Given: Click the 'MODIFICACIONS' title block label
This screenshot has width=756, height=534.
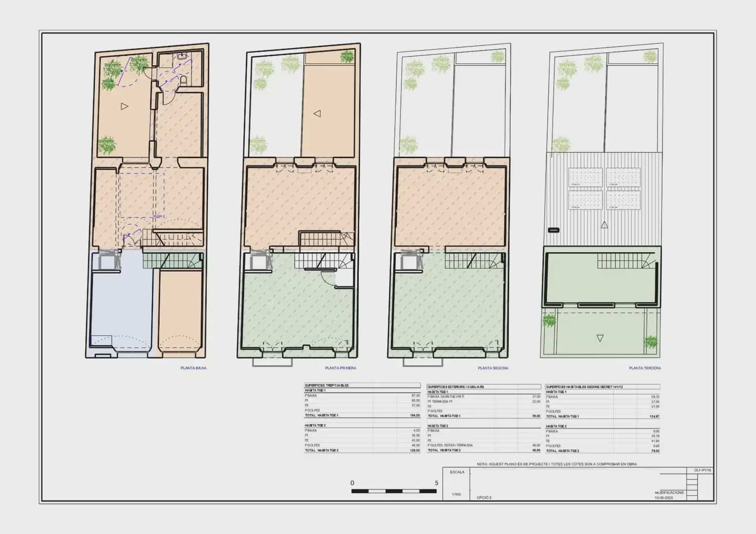Looking at the screenshot, I should tap(669, 493).
